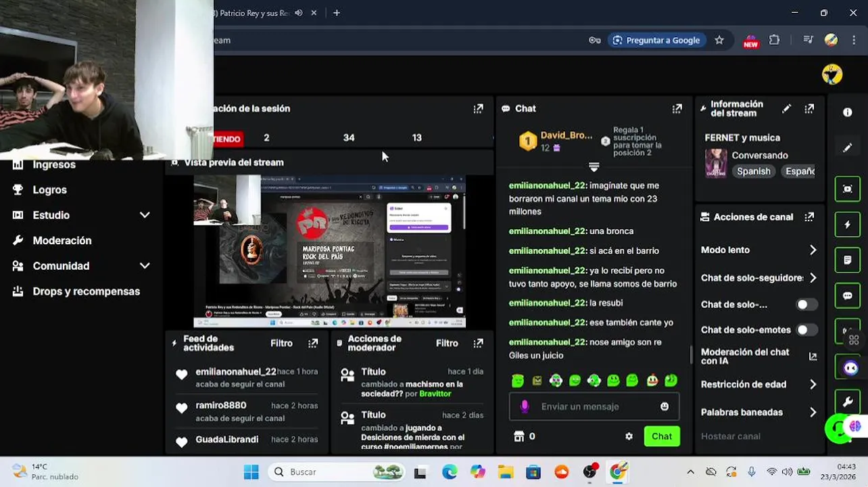Open Filtro in Acciones de moderador
Screen dimensions: 868x487
(x=447, y=343)
